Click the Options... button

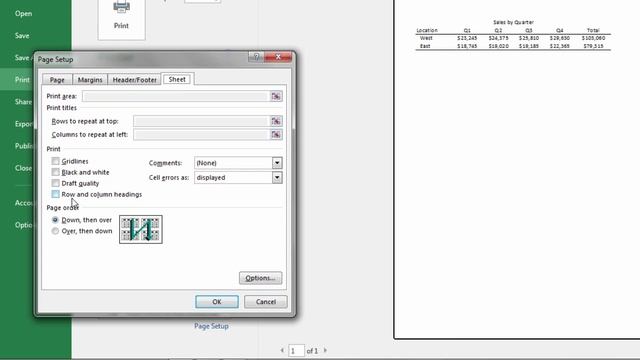click(260, 278)
